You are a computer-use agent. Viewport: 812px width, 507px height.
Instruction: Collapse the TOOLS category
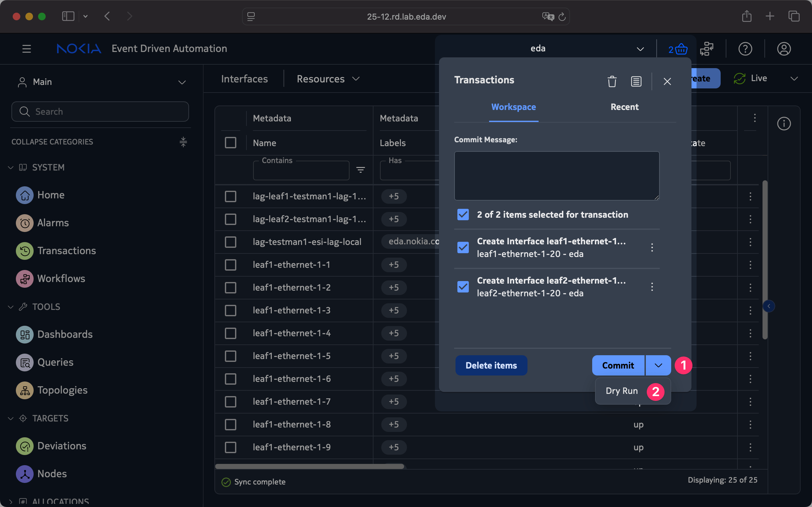[11, 307]
